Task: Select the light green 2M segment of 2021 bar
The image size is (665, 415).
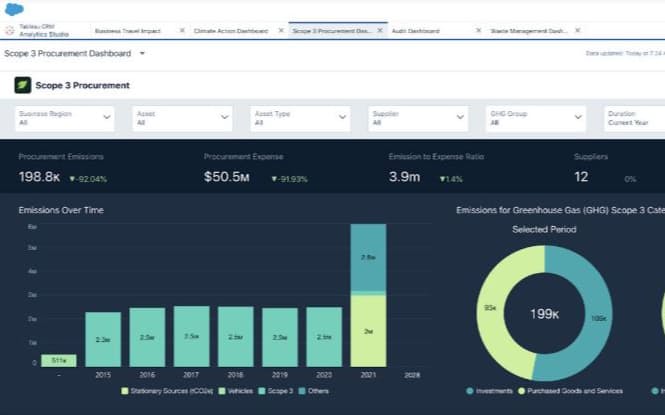Action: click(368, 331)
